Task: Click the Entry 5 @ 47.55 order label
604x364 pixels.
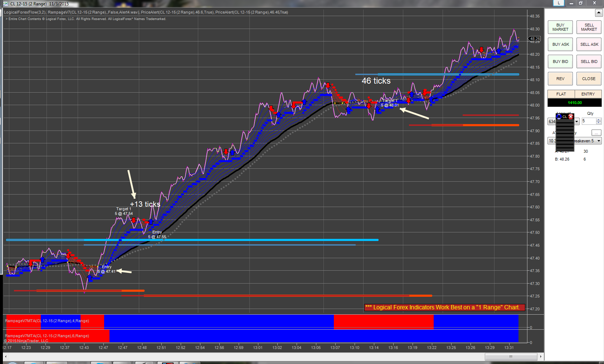Action: 157,235
